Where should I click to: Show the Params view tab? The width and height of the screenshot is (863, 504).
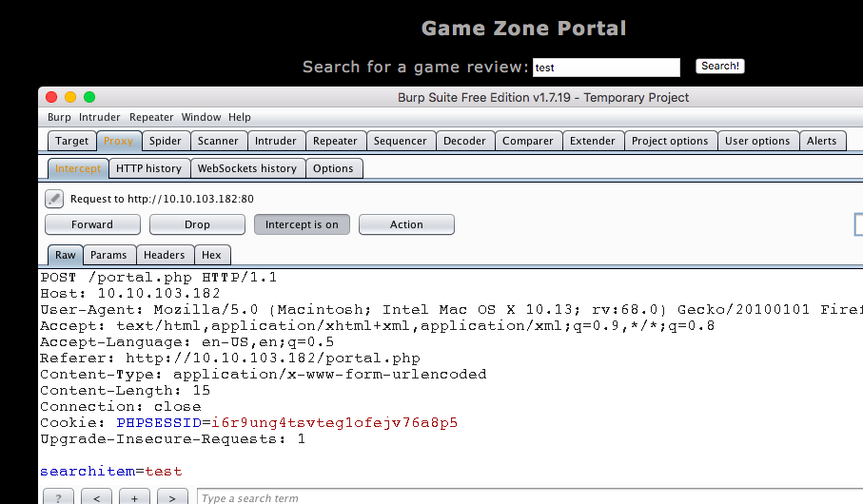click(x=108, y=255)
